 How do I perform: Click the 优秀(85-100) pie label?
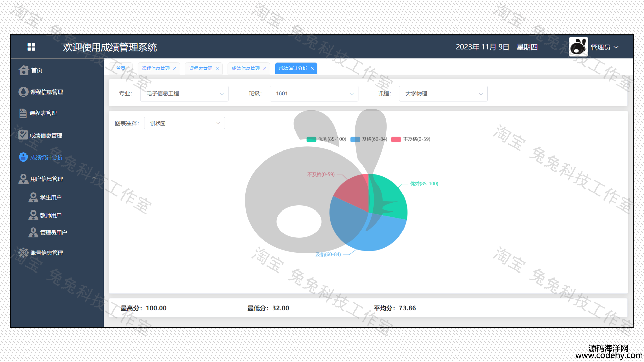pos(424,184)
